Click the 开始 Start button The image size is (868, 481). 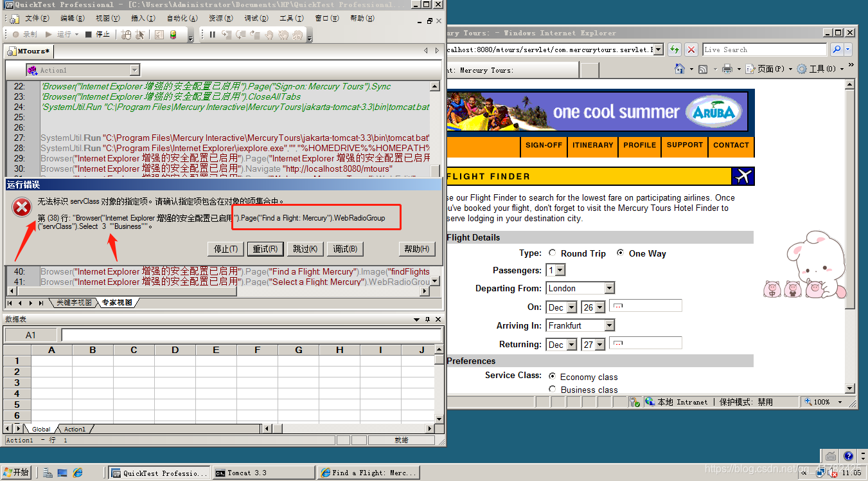click(16, 473)
